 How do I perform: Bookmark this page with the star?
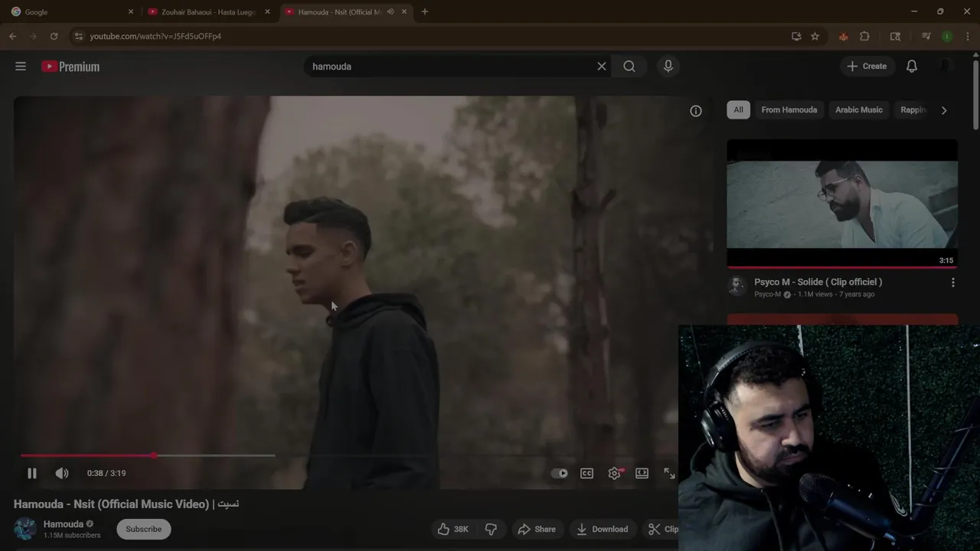pyautogui.click(x=815, y=36)
